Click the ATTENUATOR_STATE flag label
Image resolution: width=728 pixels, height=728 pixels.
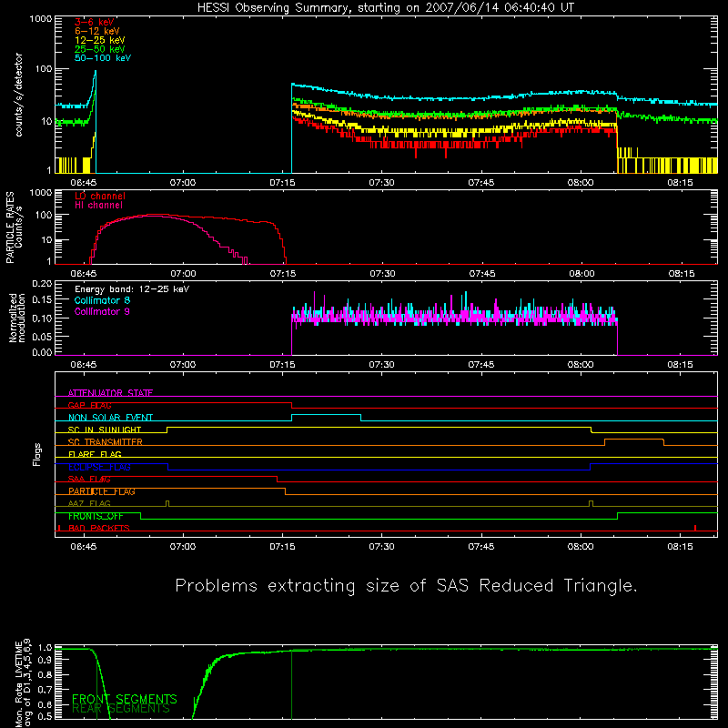(110, 393)
